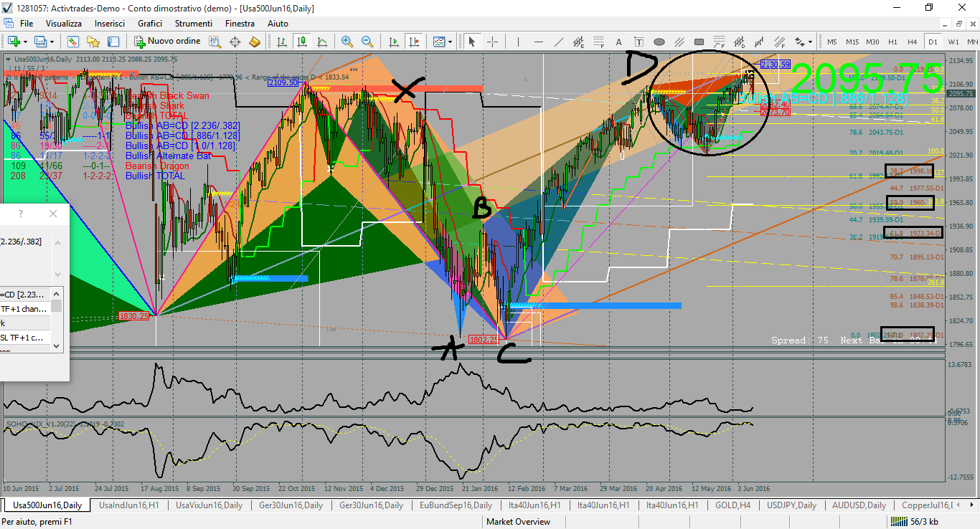Screen dimensions: 980x529
Task: Select the equidistant channel tool marked E
Action: (578, 42)
